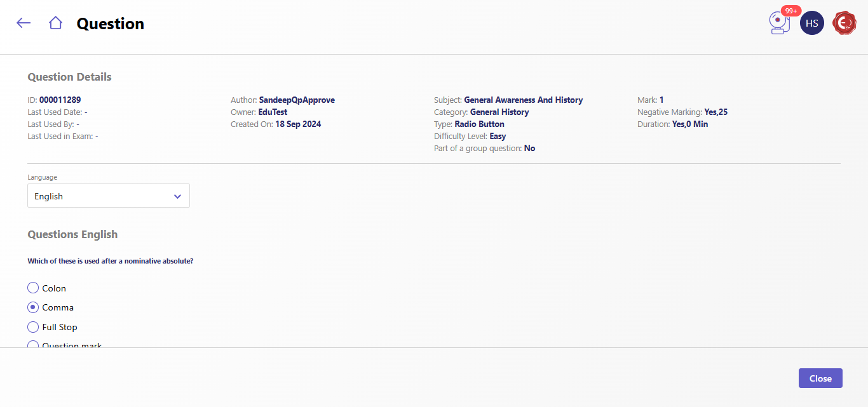Open the HS user avatar menu
Screen dimensions: 868x407
[811, 23]
